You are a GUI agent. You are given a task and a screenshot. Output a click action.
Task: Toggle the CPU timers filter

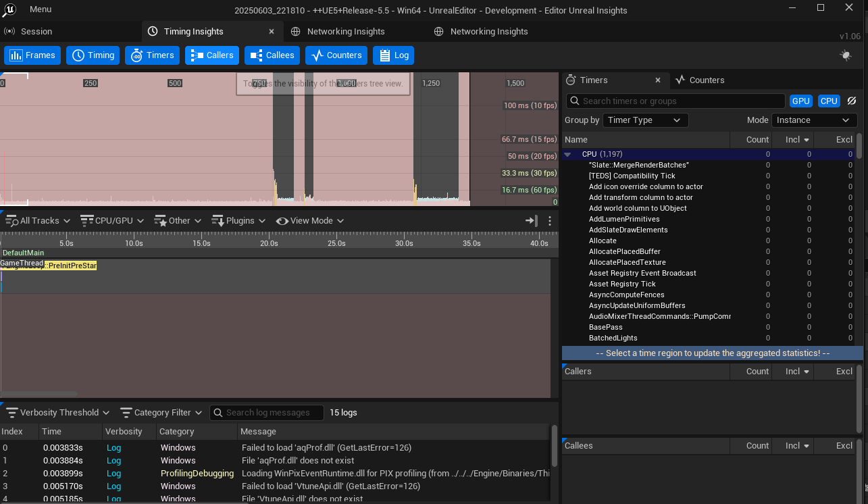829,101
